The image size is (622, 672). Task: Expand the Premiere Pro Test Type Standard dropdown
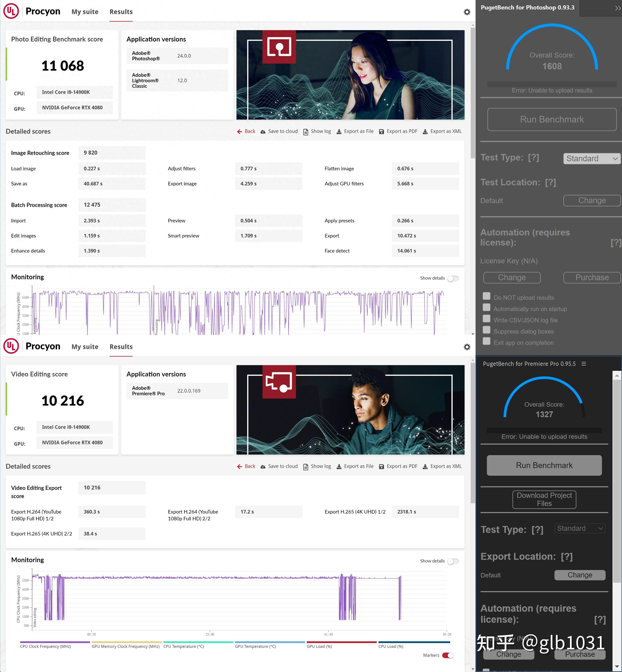(580, 528)
